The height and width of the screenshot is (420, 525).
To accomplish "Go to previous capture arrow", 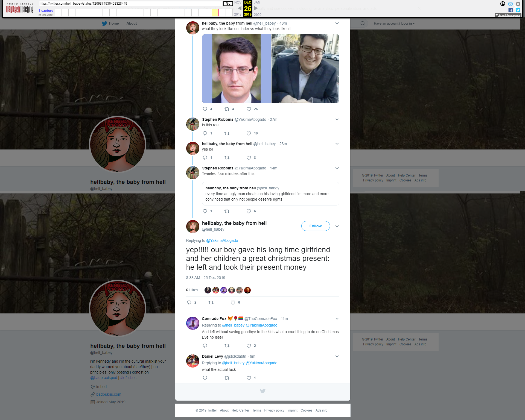I will (x=240, y=8).
